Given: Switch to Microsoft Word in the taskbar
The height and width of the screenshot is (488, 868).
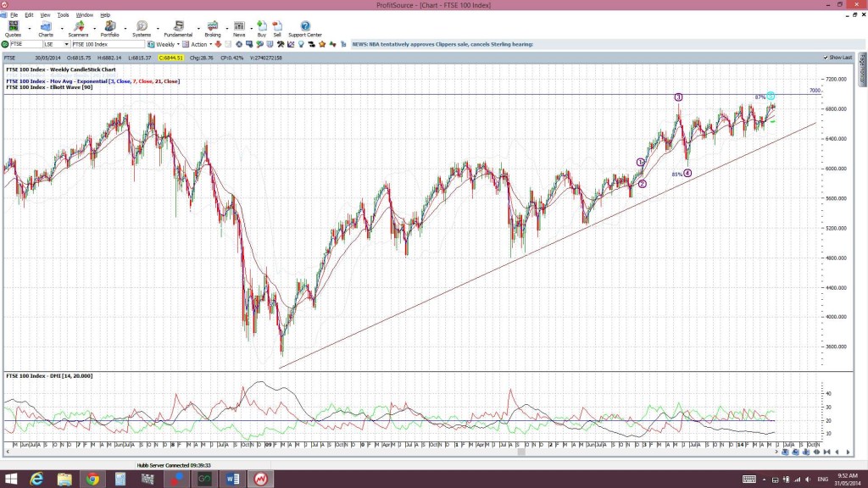Looking at the screenshot, I should (x=232, y=480).
